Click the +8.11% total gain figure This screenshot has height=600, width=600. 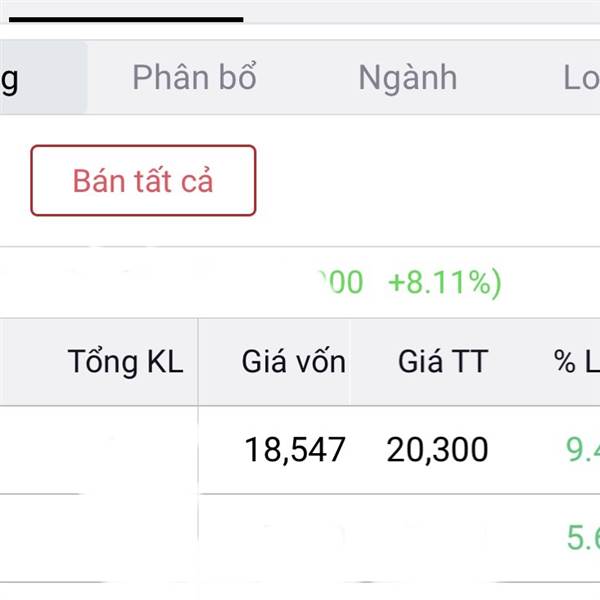(x=445, y=283)
